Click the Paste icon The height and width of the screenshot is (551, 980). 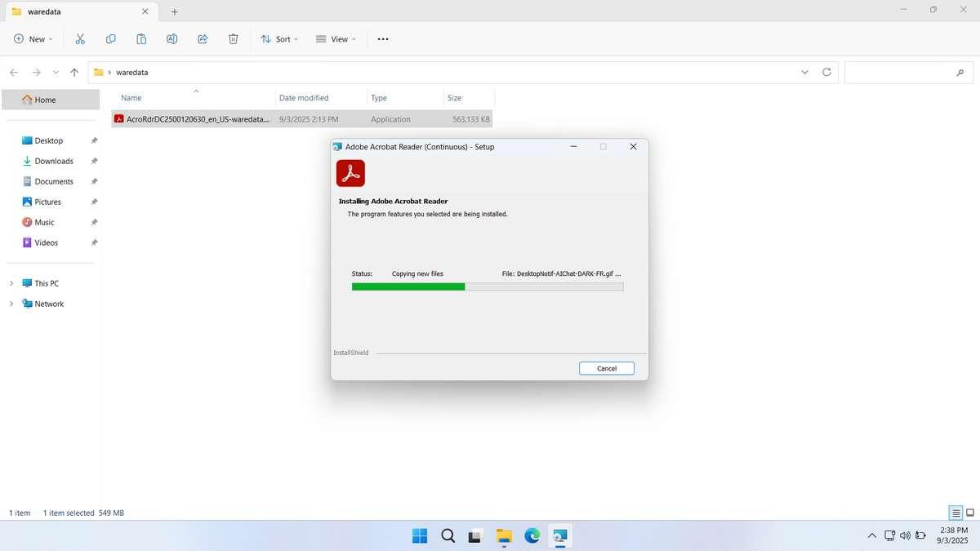coord(140,38)
